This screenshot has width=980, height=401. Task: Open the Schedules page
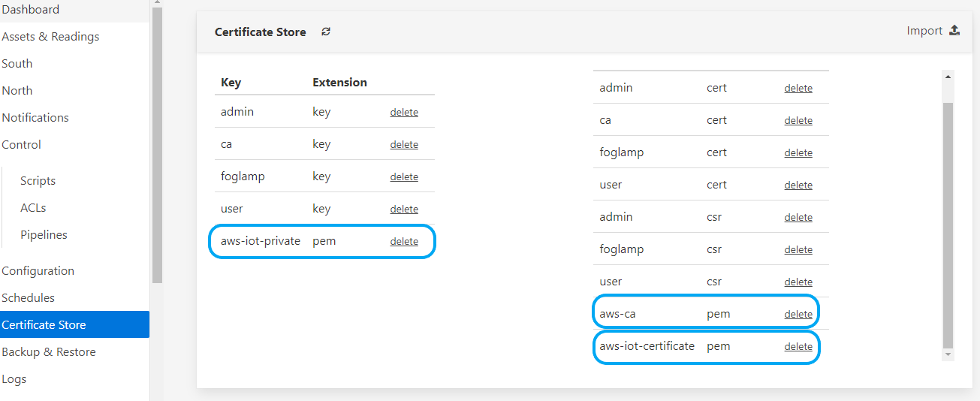pos(28,298)
